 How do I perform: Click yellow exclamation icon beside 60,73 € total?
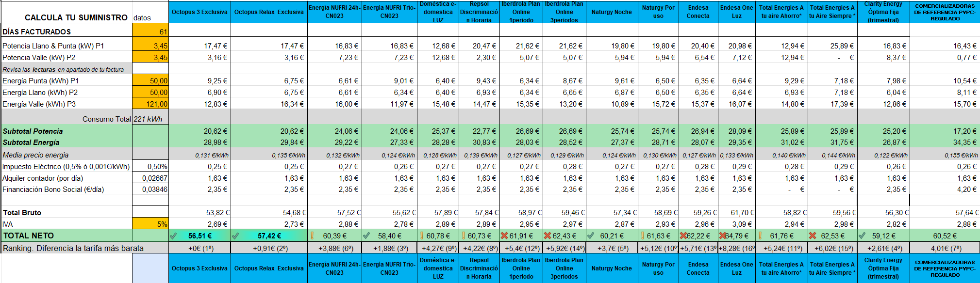[464, 236]
